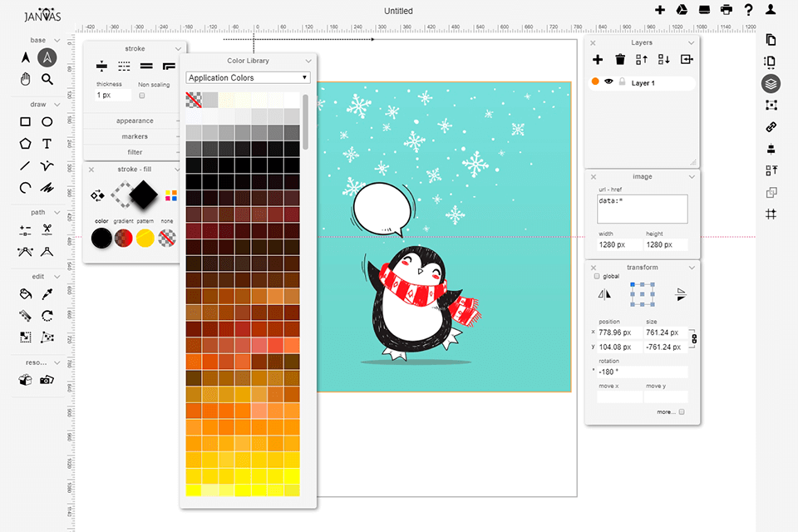Pick the ellipse draw tool
This screenshot has height=532, width=798.
(47, 121)
